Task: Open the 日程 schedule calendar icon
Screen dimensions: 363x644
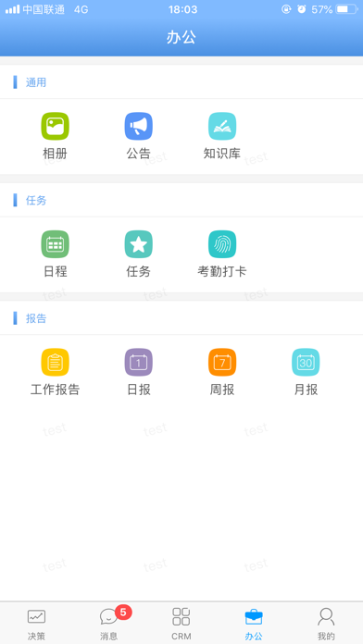Action: coord(55,244)
